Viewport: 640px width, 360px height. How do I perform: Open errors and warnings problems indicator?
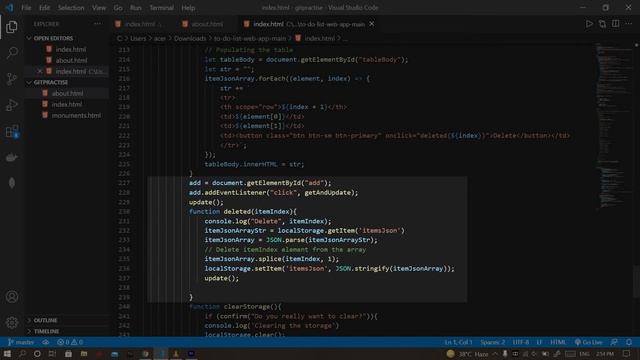[70, 342]
